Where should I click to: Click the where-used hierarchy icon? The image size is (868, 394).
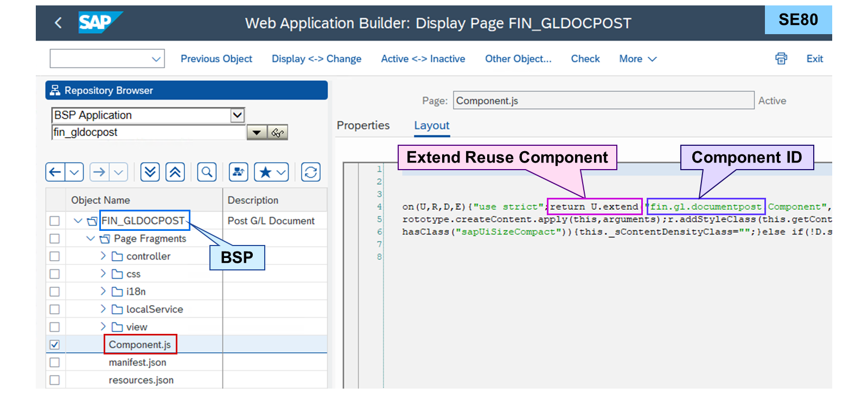[x=238, y=172]
